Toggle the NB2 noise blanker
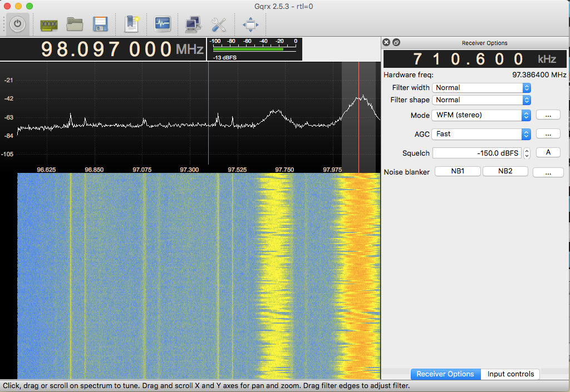Image resolution: width=570 pixels, height=392 pixels. point(505,172)
